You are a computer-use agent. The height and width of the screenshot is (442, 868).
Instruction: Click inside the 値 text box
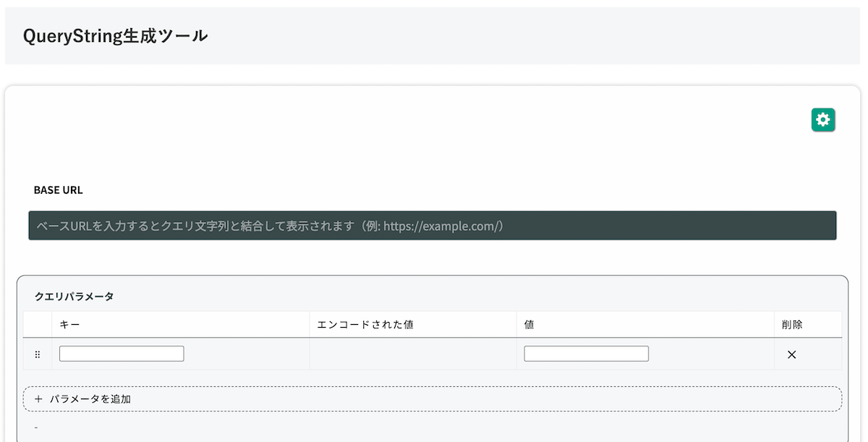[586, 353]
